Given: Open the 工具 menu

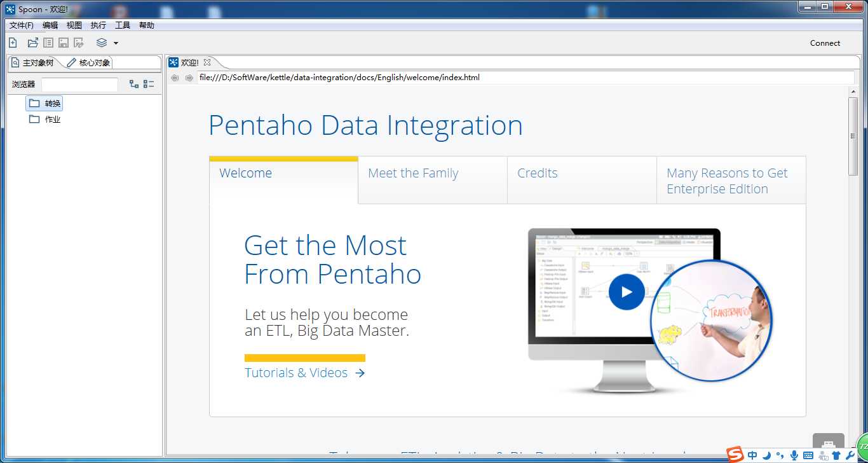Looking at the screenshot, I should tap(123, 25).
